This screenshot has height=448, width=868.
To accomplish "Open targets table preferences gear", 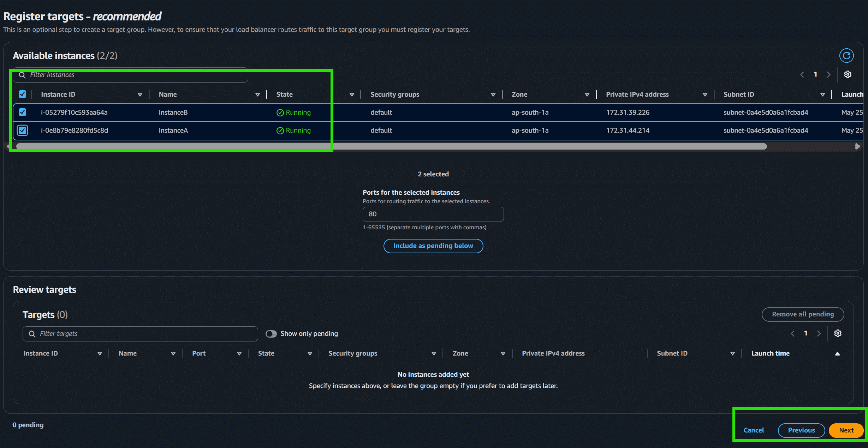I will tap(838, 333).
